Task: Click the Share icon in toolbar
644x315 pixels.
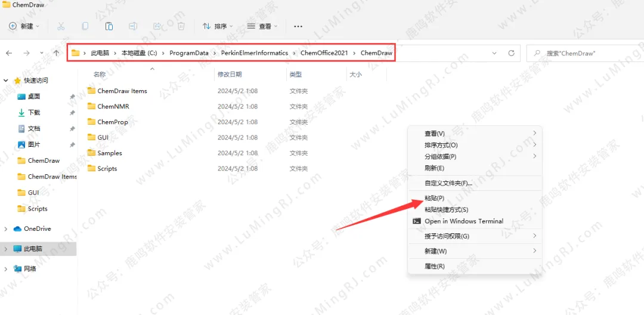Action: tap(157, 26)
